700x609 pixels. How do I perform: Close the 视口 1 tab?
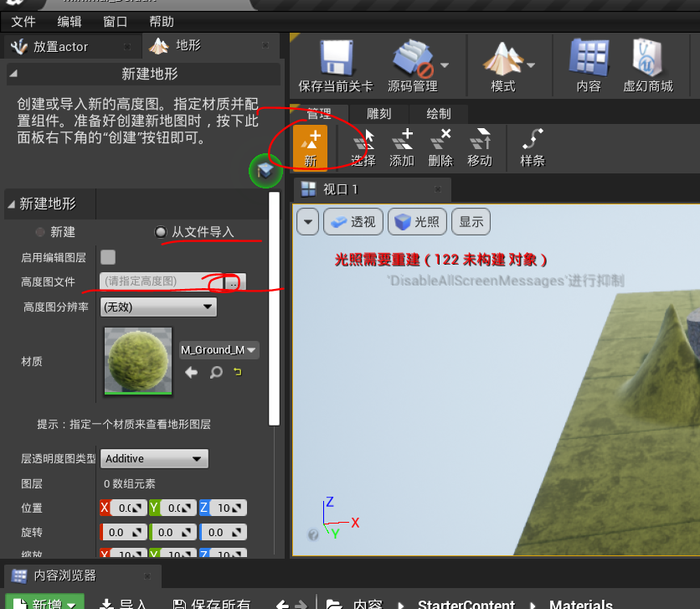coord(438,189)
